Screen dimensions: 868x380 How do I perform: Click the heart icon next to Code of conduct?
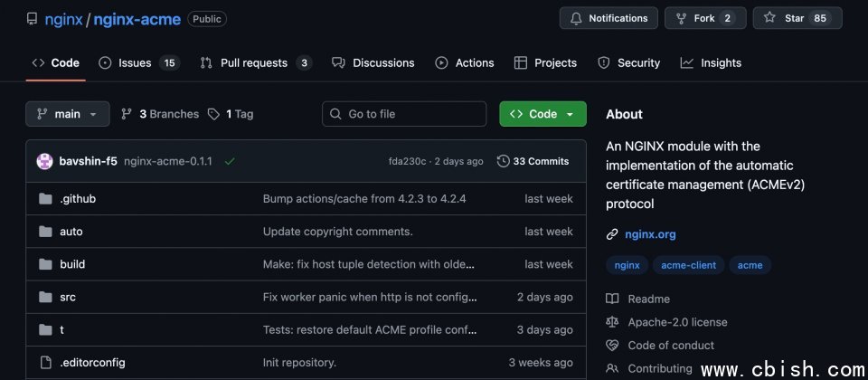tap(612, 346)
